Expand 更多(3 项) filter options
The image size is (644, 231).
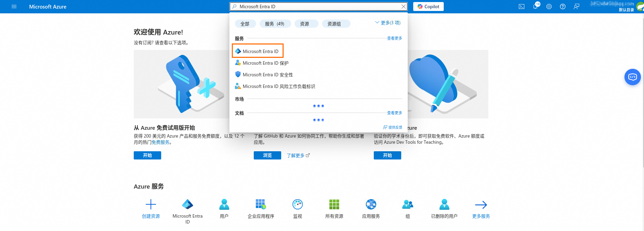(x=388, y=23)
